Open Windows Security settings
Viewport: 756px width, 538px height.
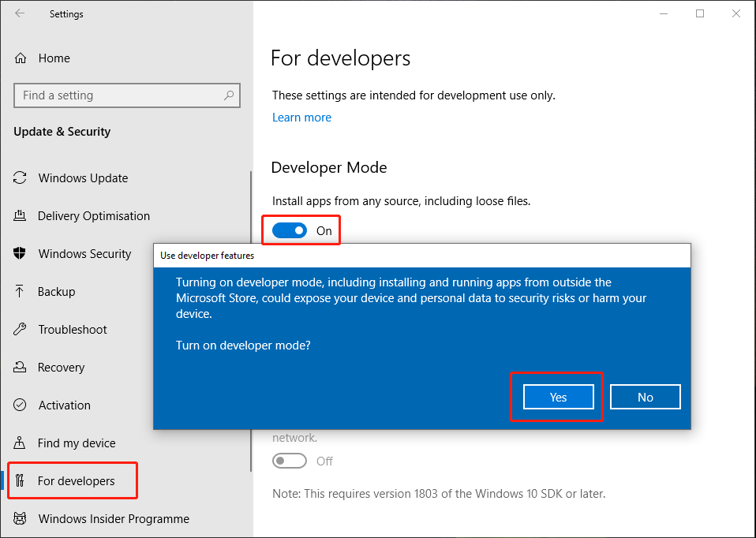85,254
